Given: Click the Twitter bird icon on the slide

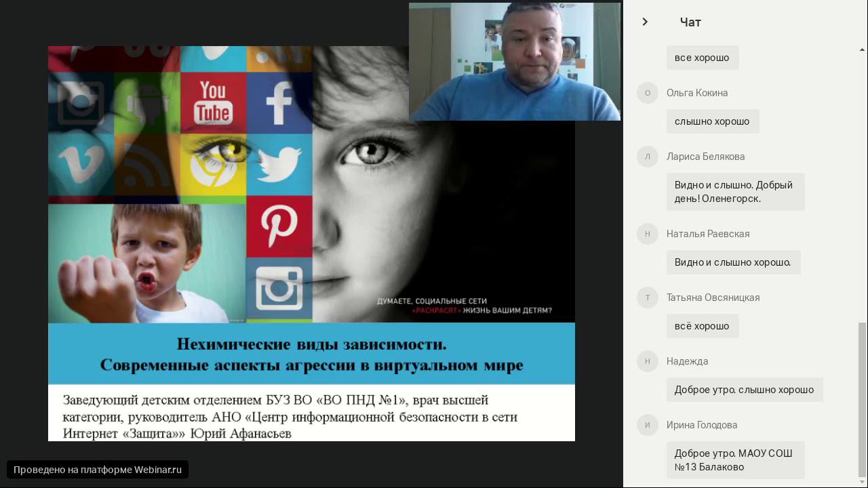Looking at the screenshot, I should pyautogui.click(x=279, y=165).
